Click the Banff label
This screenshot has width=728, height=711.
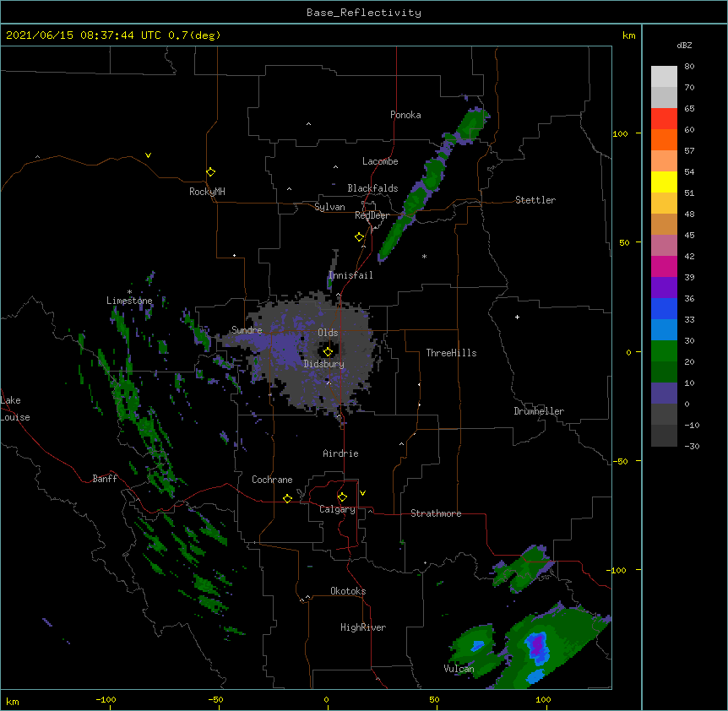pos(105,479)
